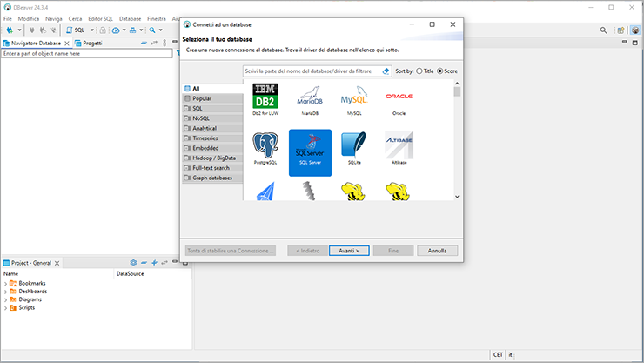Toggle link with editor in Project panel

164,262
